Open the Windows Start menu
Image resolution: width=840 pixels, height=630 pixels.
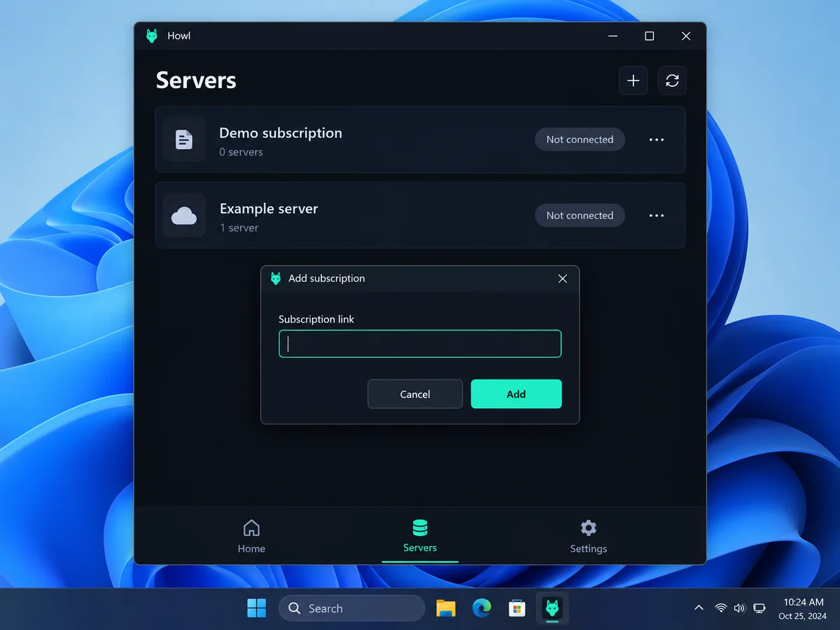(x=257, y=608)
